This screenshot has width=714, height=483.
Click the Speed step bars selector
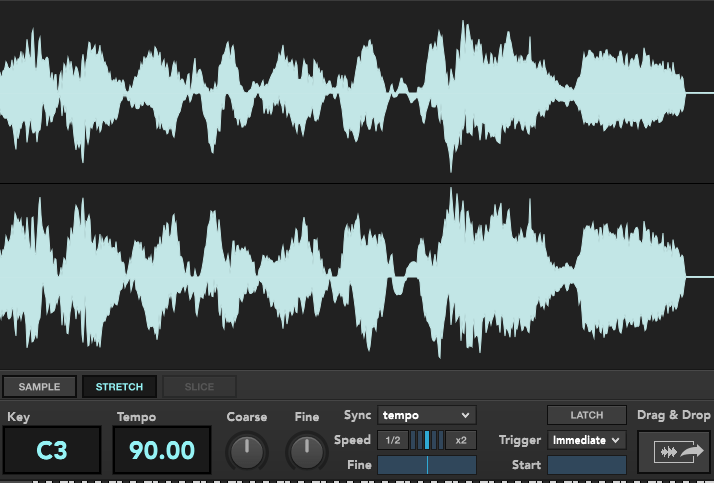point(427,440)
